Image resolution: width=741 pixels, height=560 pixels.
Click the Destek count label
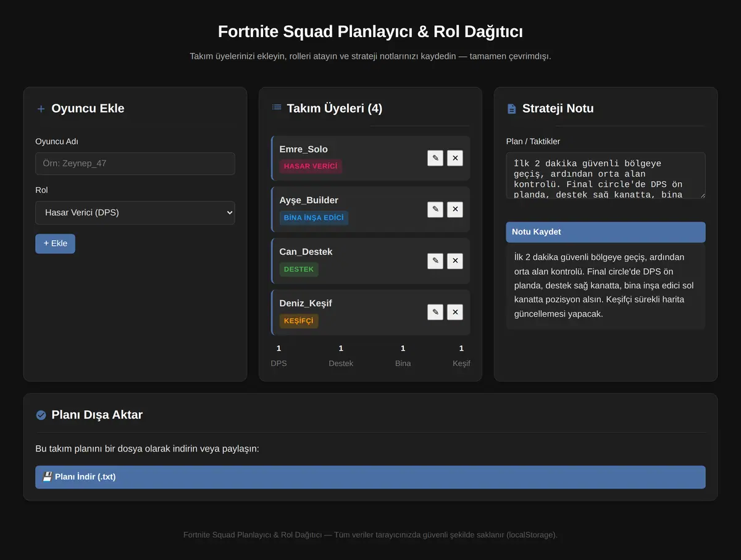click(341, 363)
